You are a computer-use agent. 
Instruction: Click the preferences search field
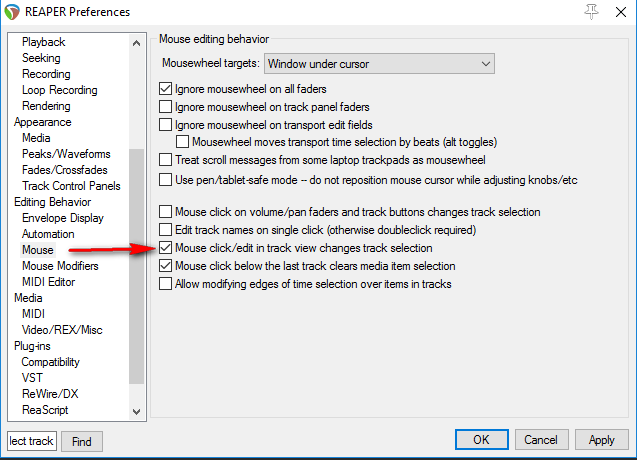coord(32,441)
